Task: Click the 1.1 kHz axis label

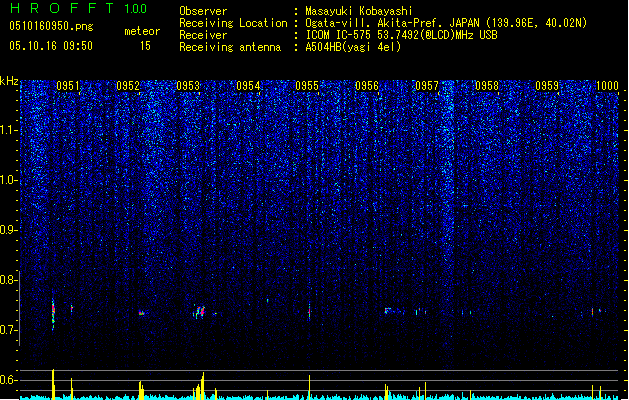Action: 8,130
